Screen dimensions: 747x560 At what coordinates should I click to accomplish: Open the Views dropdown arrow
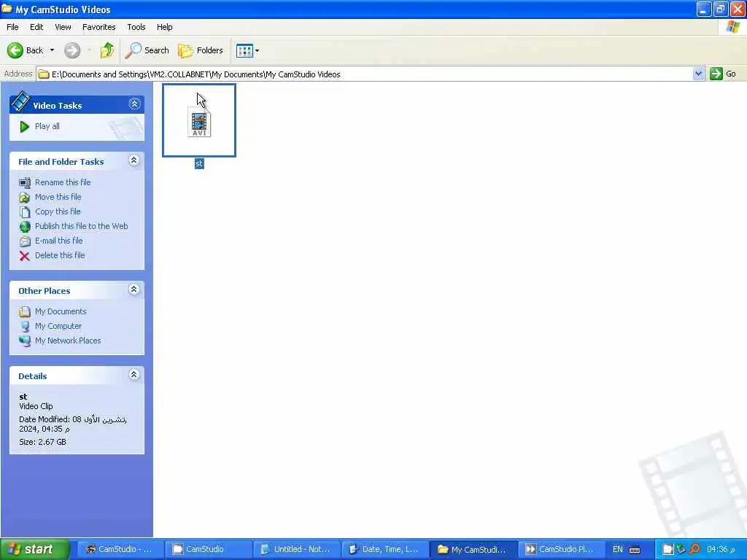pos(258,50)
